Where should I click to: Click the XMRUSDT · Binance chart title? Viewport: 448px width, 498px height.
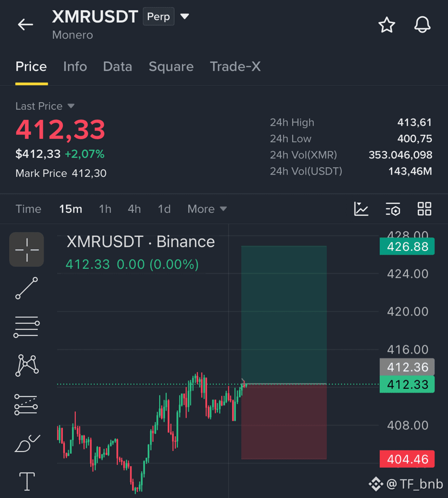tap(141, 242)
